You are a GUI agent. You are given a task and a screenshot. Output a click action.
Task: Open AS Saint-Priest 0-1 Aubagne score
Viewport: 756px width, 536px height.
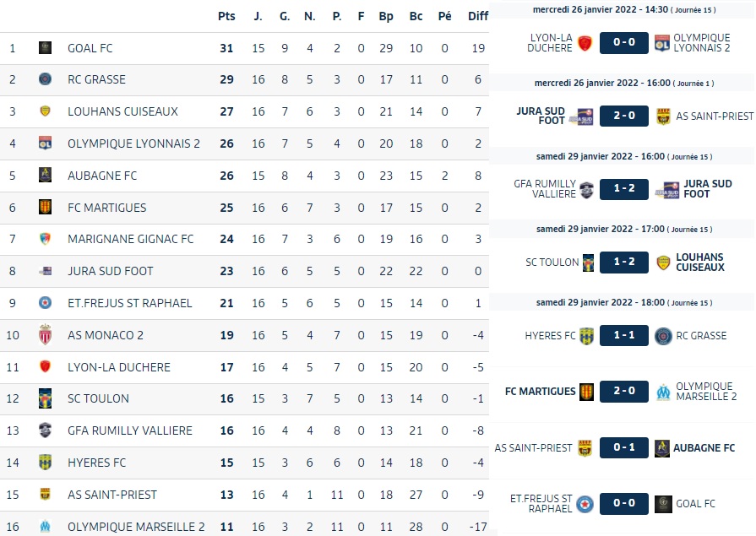point(624,447)
